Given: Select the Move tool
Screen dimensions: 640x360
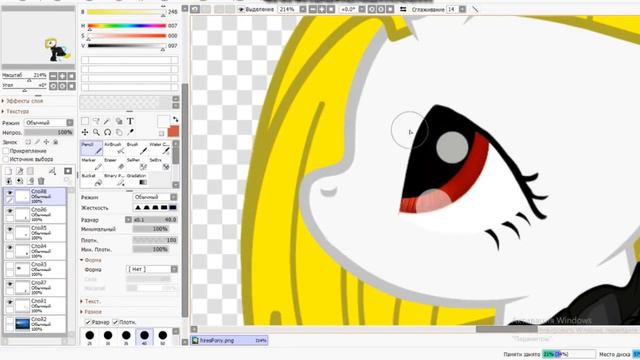Looking at the screenshot, I should coord(85,132).
